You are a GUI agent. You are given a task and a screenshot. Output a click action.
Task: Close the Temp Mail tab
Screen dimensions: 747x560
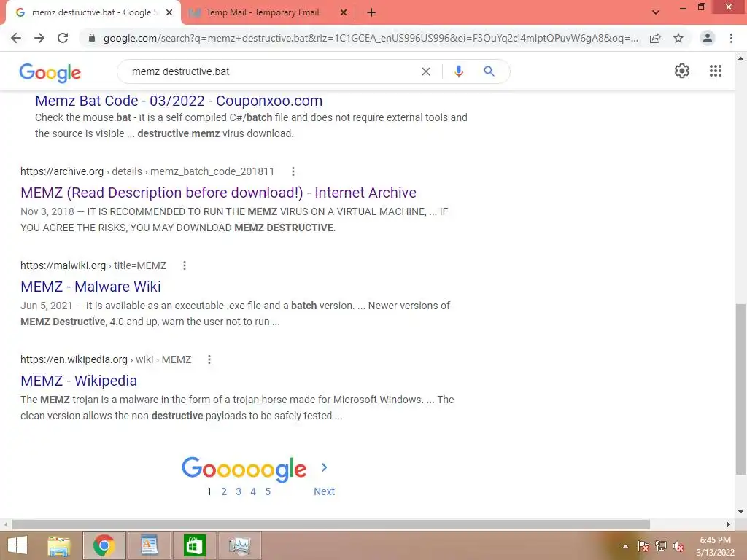pyautogui.click(x=344, y=12)
